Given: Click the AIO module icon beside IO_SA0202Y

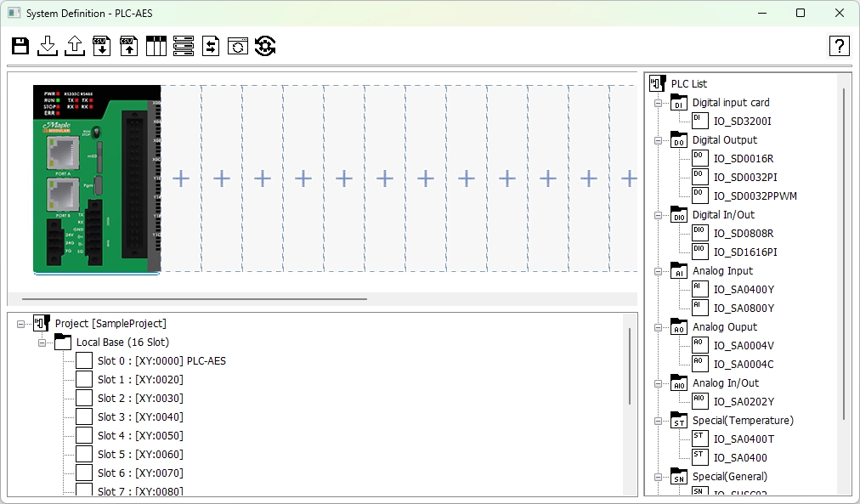Looking at the screenshot, I should coord(700,401).
